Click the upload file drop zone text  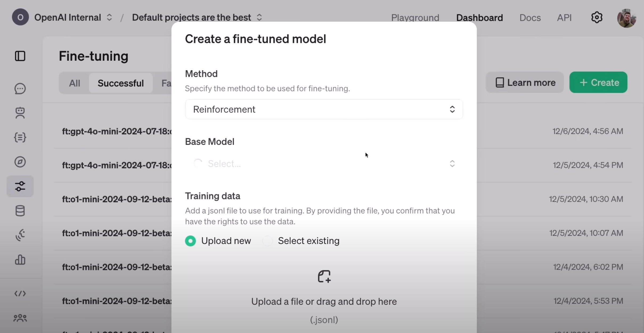click(324, 302)
